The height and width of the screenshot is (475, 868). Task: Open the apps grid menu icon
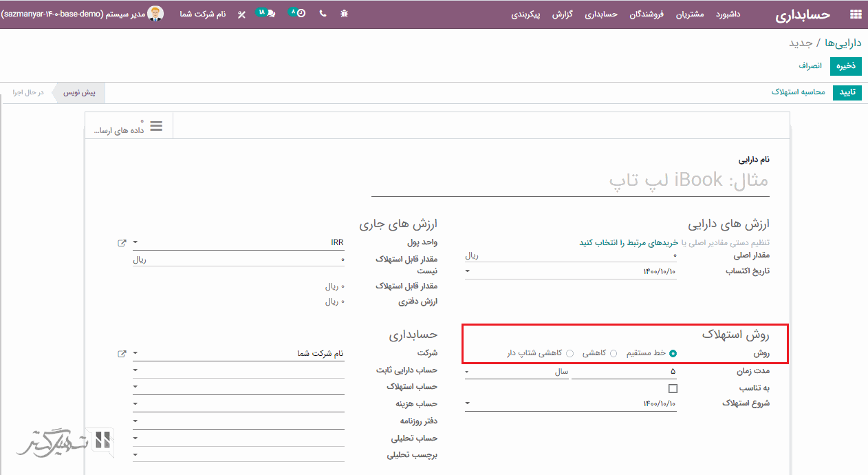[x=856, y=14]
